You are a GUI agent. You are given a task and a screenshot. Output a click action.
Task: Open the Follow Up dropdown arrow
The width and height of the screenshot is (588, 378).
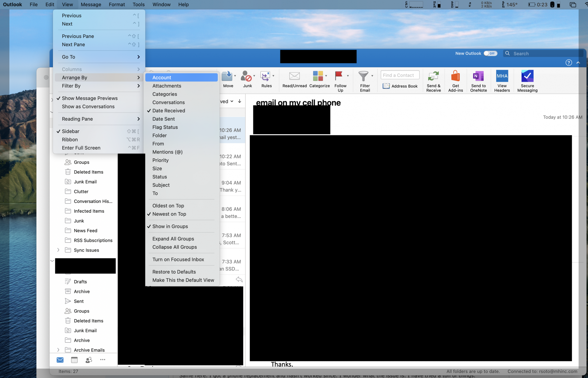(x=348, y=76)
